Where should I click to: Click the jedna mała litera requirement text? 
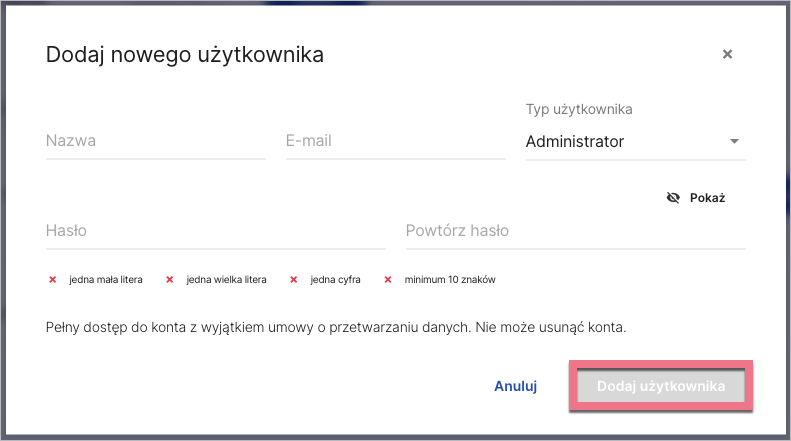tap(106, 280)
